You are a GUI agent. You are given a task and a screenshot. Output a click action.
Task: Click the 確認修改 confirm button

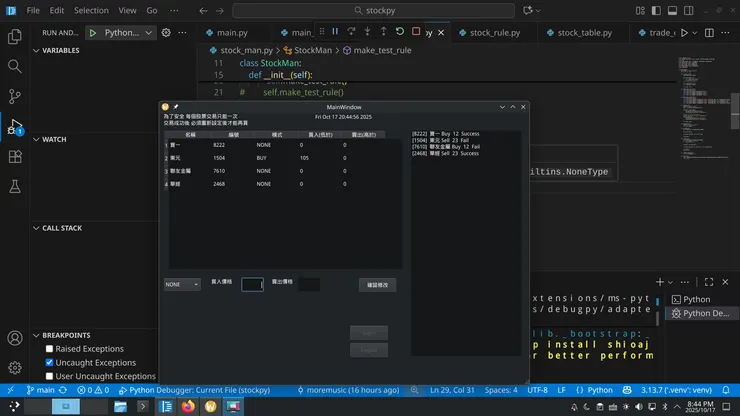378,285
